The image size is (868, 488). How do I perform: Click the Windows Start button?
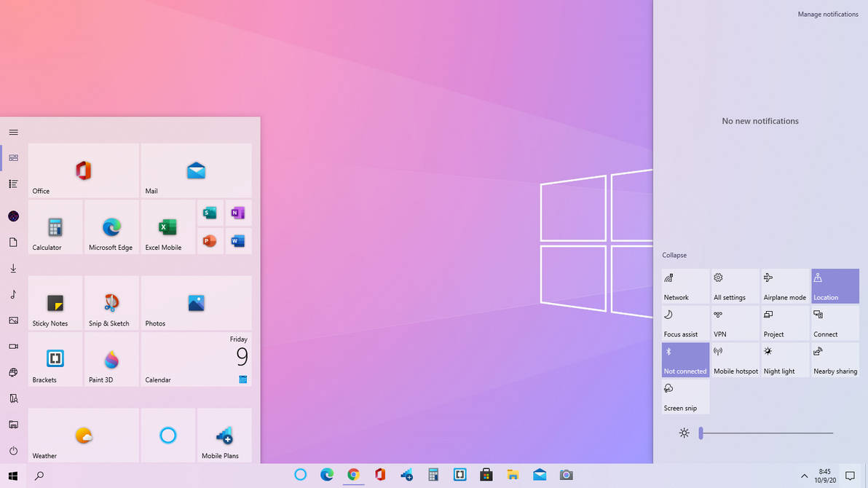pos(13,476)
